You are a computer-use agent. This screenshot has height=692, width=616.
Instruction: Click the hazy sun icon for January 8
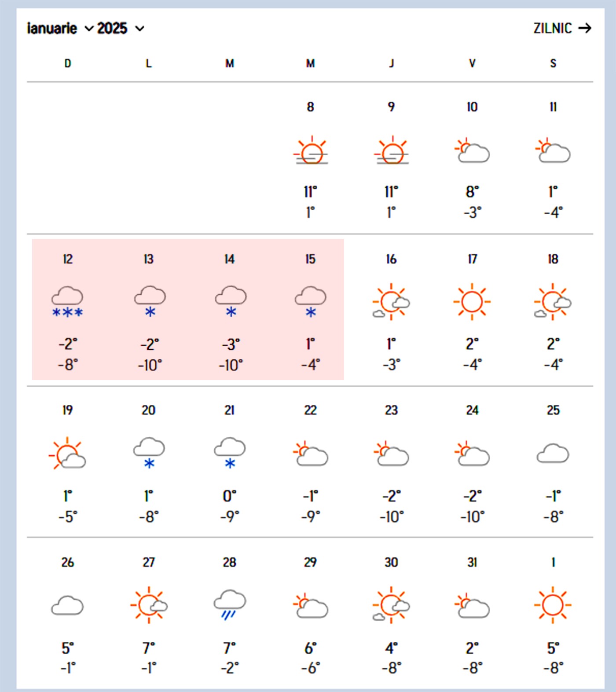311,151
